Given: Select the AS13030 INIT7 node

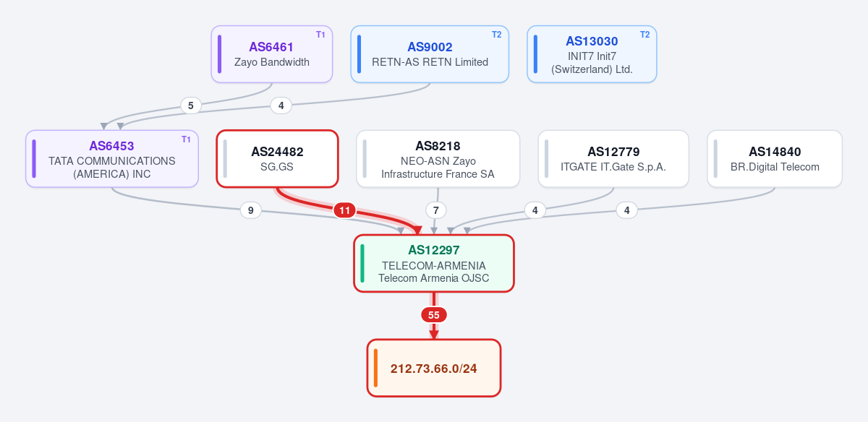Looking at the screenshot, I should [592, 54].
